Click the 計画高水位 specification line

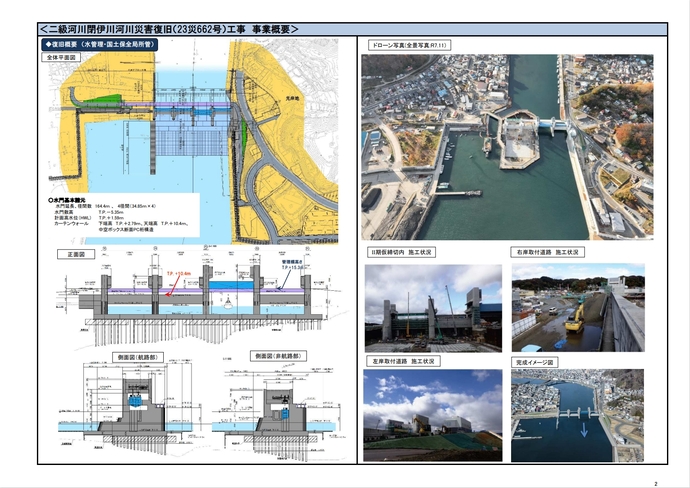tap(89, 218)
